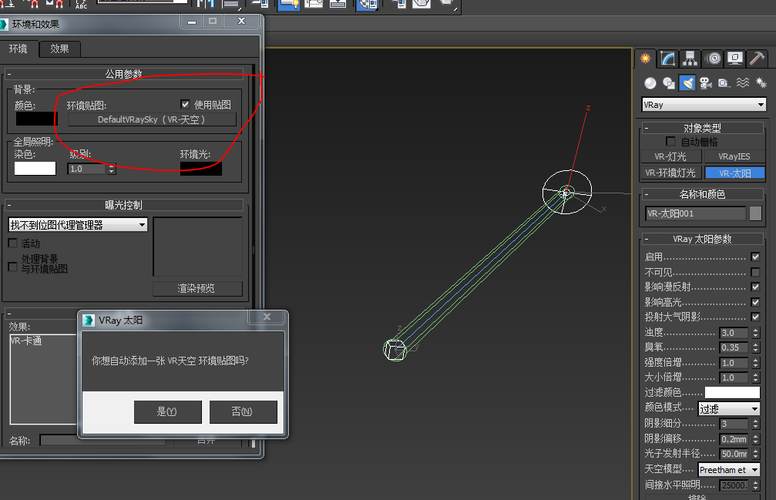Open the Modify command panel tab
The width and height of the screenshot is (776, 500).
[669, 59]
